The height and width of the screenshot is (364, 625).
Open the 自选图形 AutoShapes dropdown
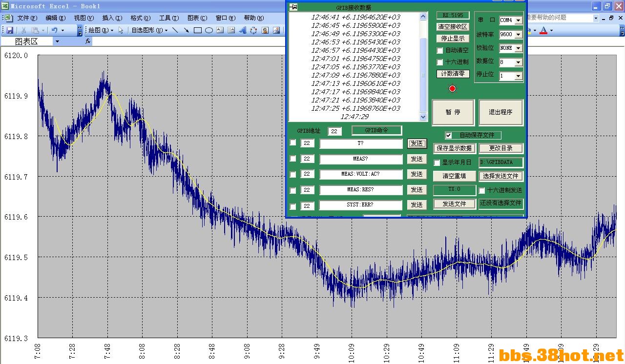coord(149,30)
